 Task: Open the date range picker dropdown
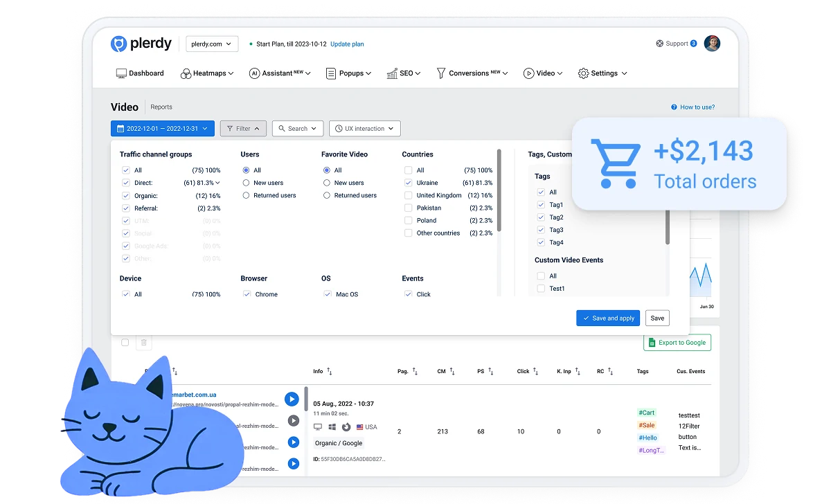pyautogui.click(x=162, y=128)
